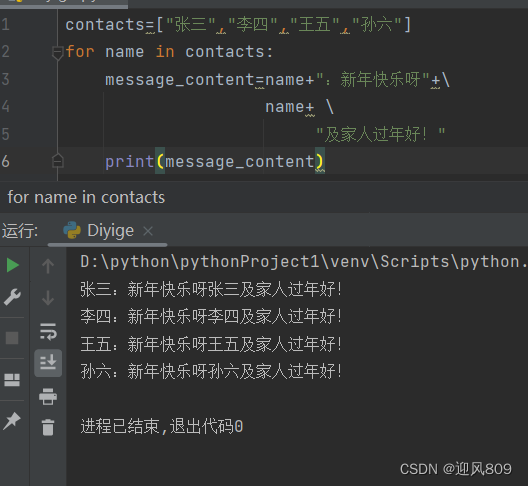Click line number 5 in gutter
The height and width of the screenshot is (486, 528).
point(5,134)
